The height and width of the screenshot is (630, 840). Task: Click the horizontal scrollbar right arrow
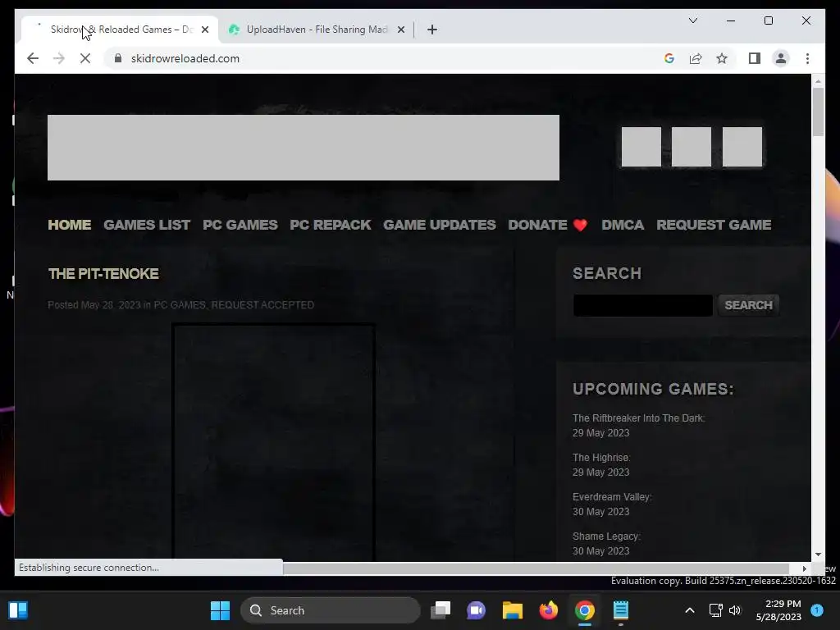804,568
